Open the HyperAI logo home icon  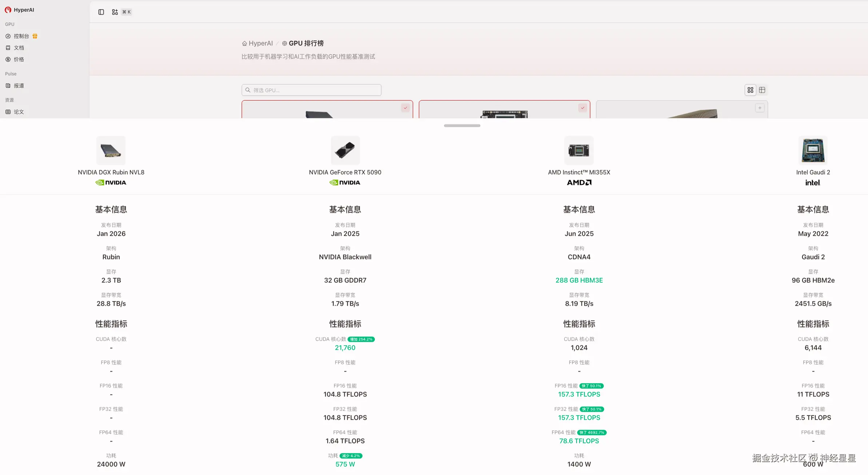[x=8, y=10]
